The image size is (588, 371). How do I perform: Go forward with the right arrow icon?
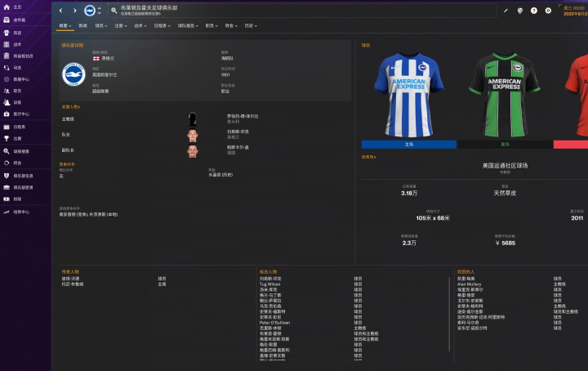75,11
